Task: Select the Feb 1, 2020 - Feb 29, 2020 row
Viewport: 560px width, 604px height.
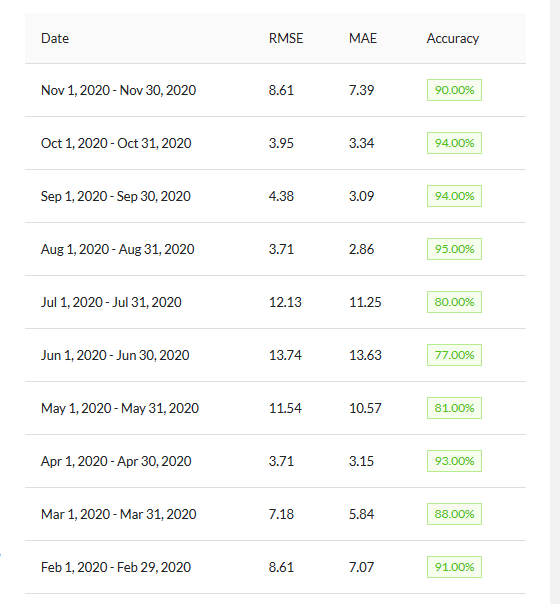Action: tap(275, 567)
